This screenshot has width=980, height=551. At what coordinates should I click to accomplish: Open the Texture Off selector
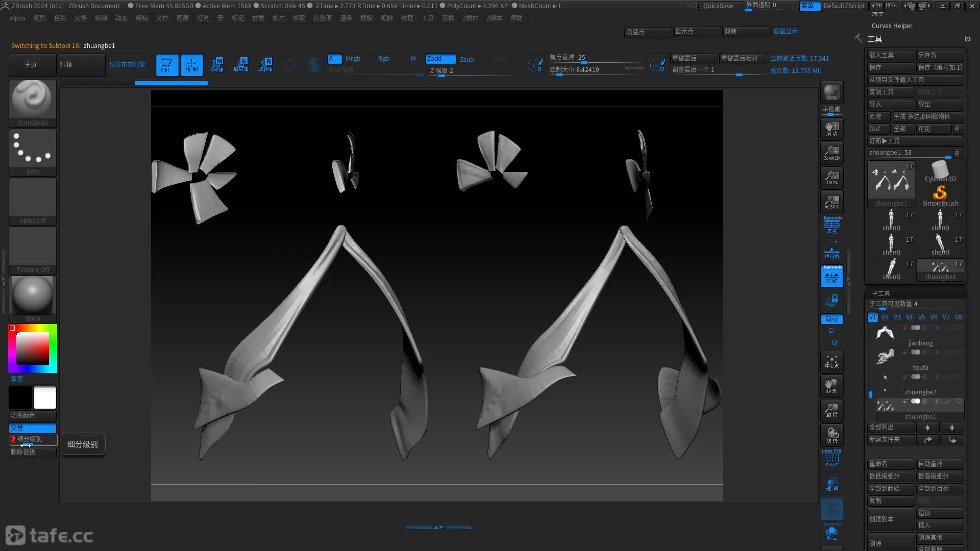(33, 250)
